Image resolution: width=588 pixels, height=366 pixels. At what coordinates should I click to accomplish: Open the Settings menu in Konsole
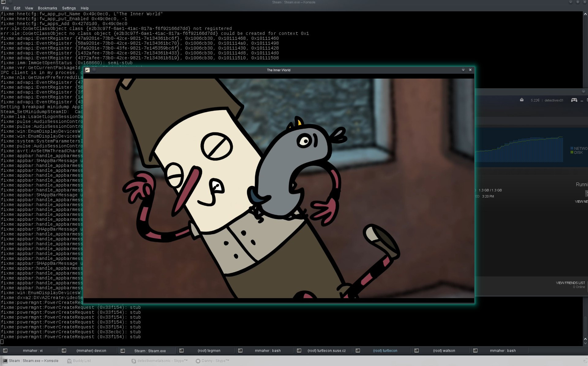(69, 8)
